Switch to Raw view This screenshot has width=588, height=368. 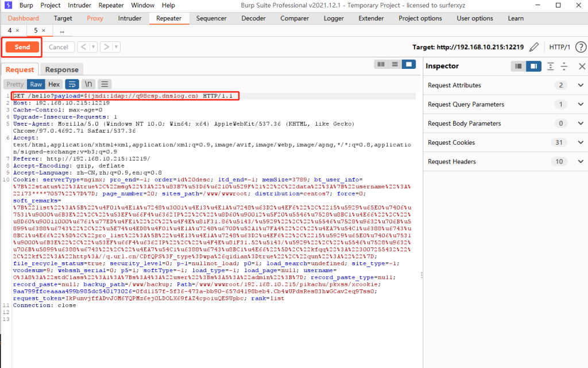pos(36,84)
